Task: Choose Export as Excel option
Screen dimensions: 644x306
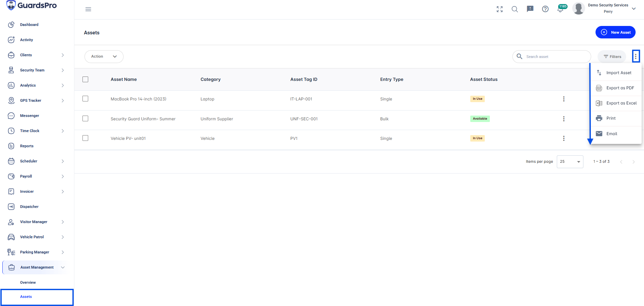Action: [x=616, y=103]
